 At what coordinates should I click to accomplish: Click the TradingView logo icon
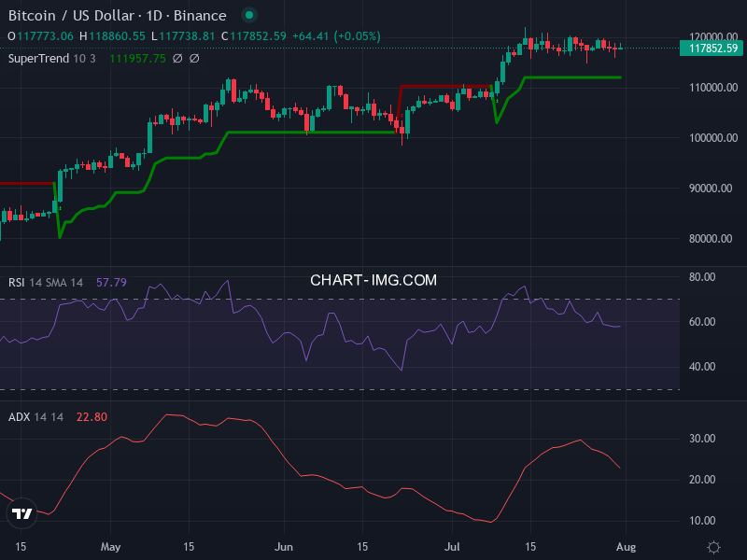21,513
